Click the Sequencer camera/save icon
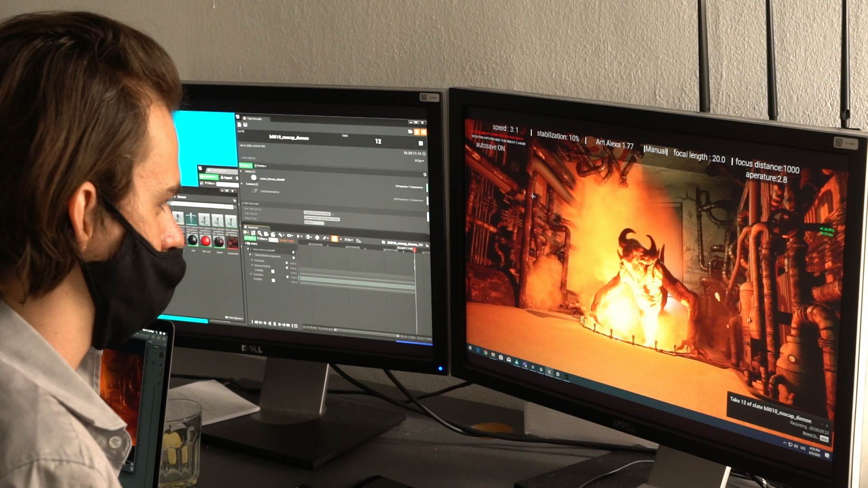This screenshot has height=488, width=868. pyautogui.click(x=266, y=234)
